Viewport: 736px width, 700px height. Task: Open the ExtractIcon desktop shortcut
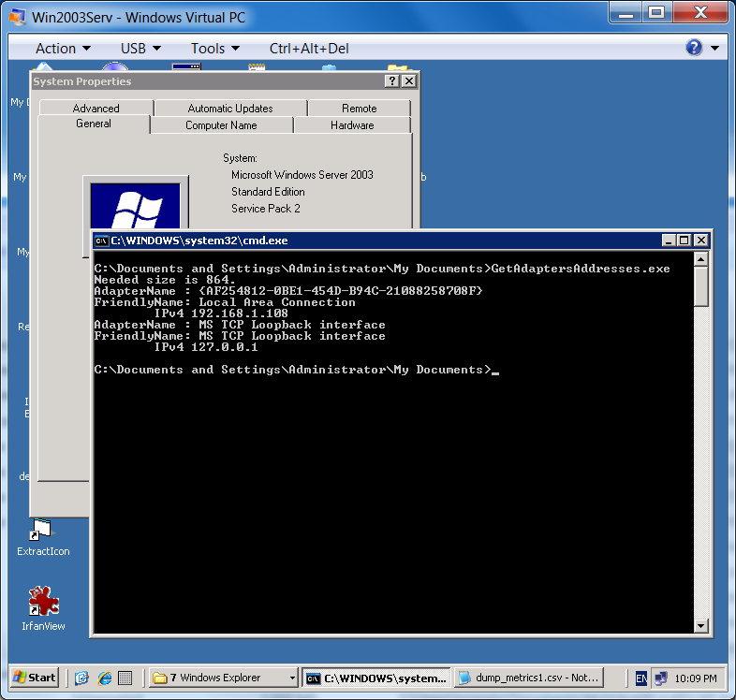tap(43, 537)
